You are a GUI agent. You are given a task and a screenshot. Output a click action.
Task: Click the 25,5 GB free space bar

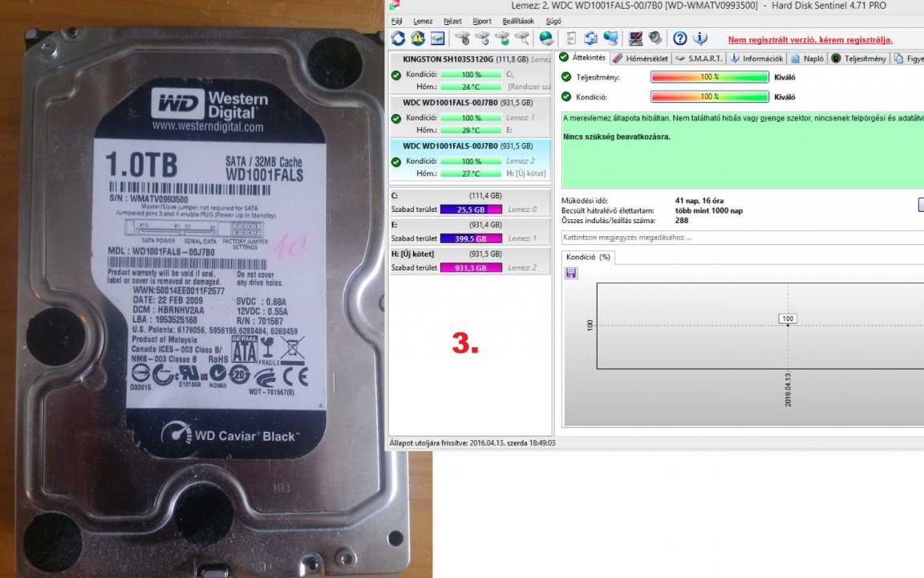[471, 210]
